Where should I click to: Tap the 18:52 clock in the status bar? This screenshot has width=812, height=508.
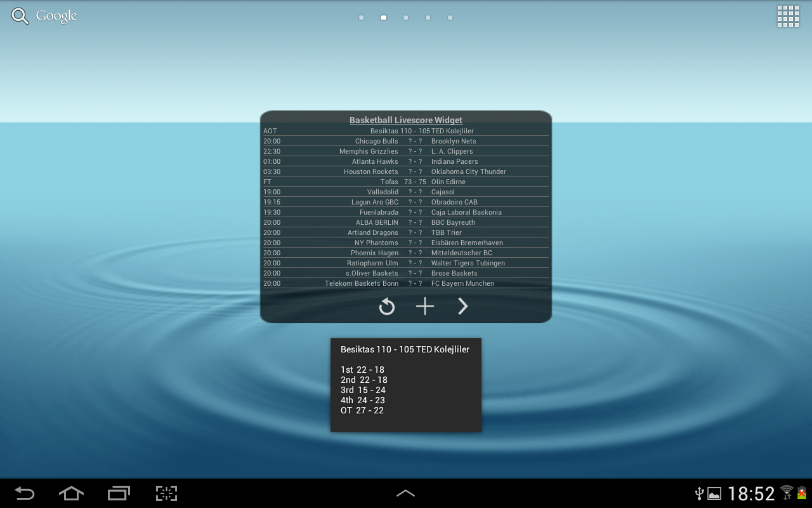[751, 493]
